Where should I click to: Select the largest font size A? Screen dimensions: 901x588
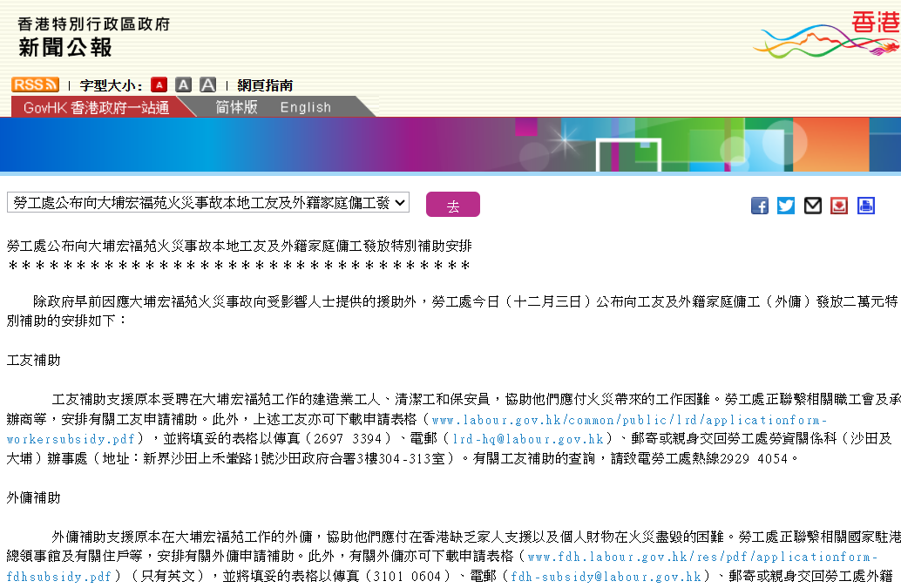tap(207, 84)
